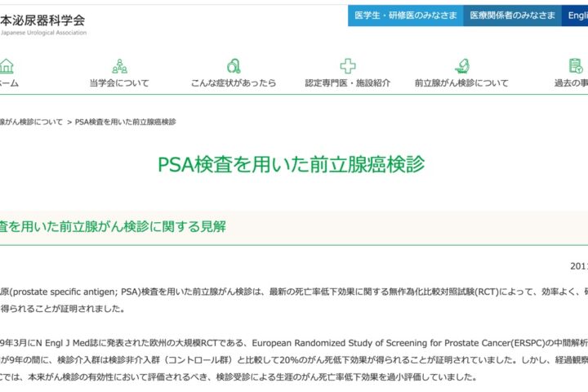Click the date text starting 201

point(579,266)
